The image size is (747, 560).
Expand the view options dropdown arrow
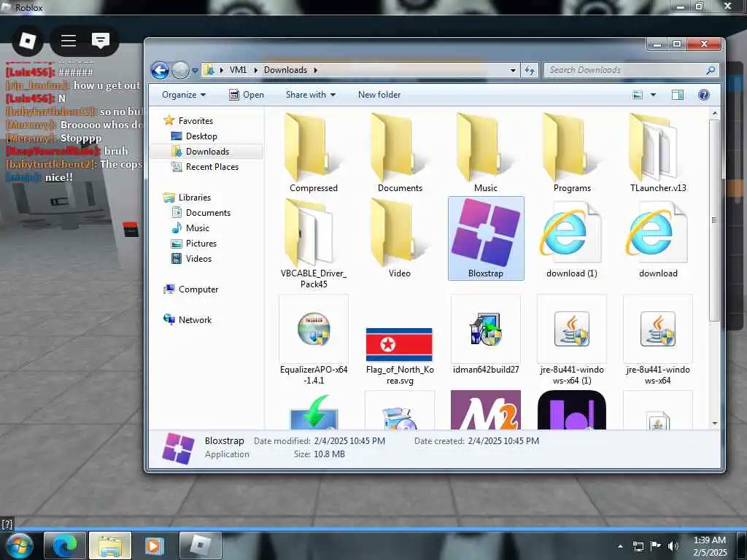(653, 95)
